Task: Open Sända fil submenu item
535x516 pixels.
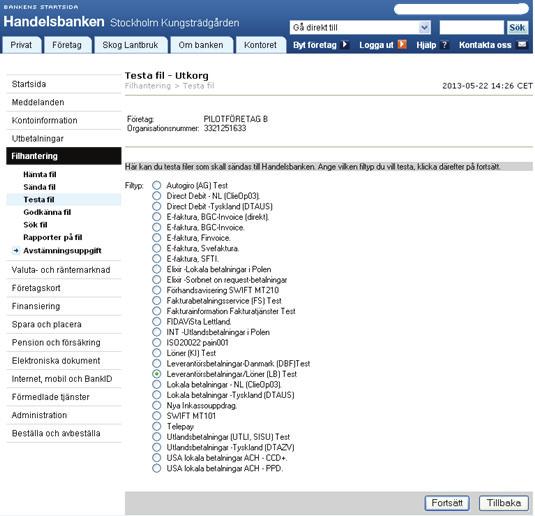Action: [x=40, y=187]
